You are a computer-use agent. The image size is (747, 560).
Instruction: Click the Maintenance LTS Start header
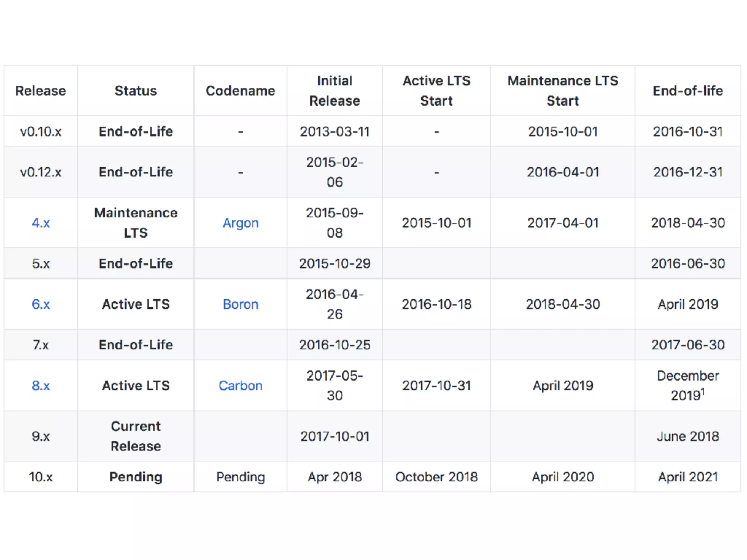[562, 91]
